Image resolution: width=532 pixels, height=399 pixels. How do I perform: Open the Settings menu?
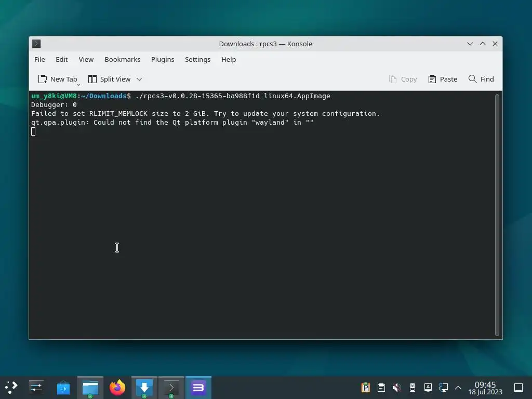pos(197,59)
